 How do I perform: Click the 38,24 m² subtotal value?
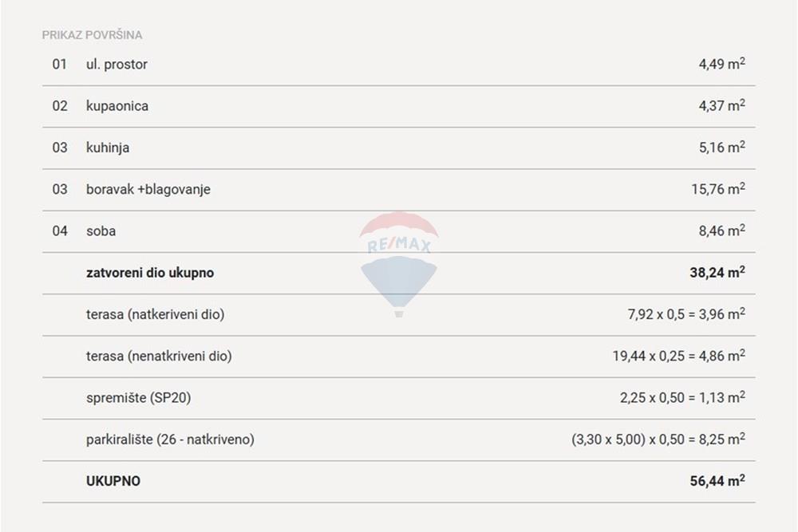click(x=717, y=272)
